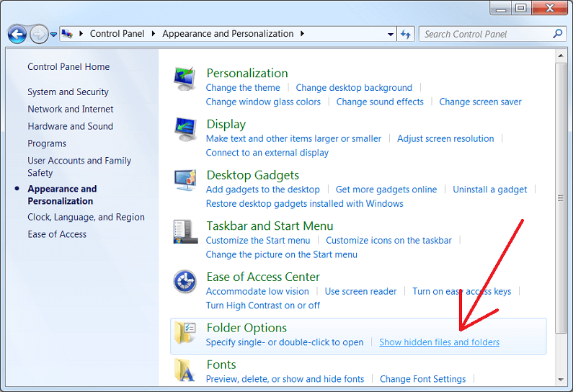Viewport: 573px width, 392px height.
Task: Open System and Security in sidebar
Action: tap(68, 92)
